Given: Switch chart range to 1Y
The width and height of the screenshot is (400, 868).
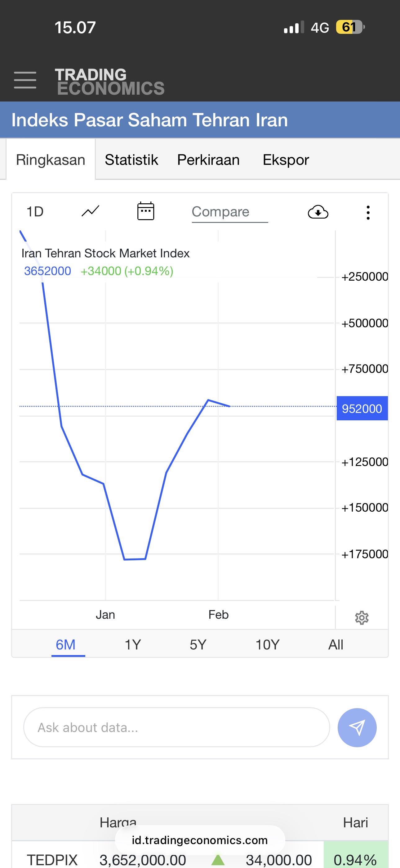Looking at the screenshot, I should (x=133, y=644).
